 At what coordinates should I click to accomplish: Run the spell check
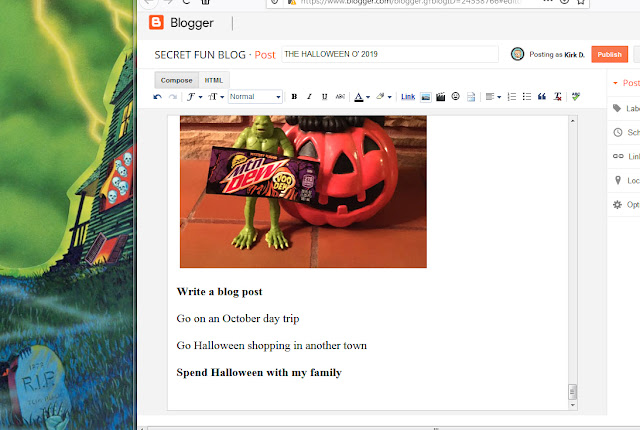[576, 97]
